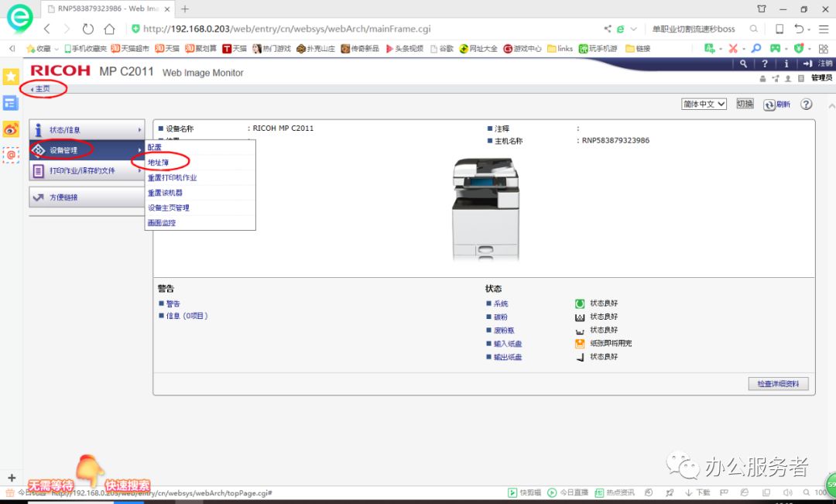This screenshot has width=836, height=504.
Task: Click the mobile device icon in toolbar
Action: click(779, 29)
